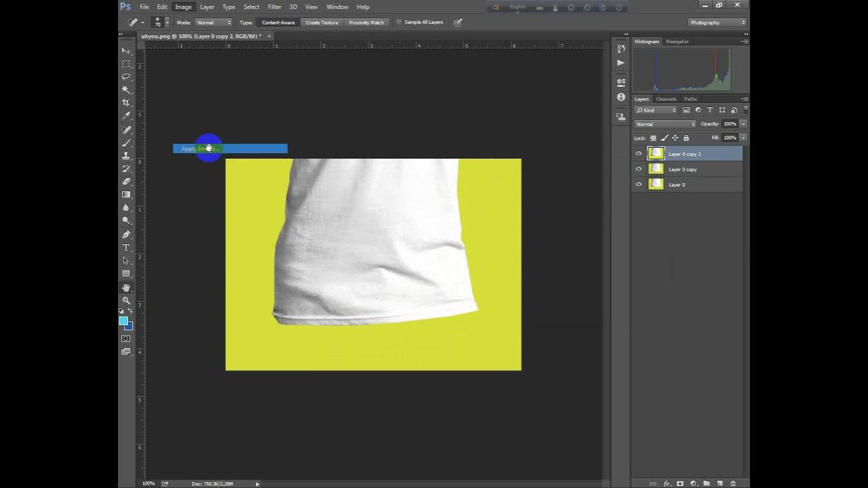Filter layers by pixel layers
The image size is (868, 488).
pos(686,110)
